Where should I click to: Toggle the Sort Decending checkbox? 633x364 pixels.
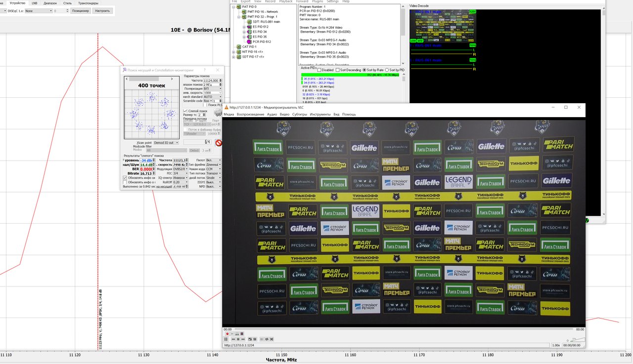pos(338,70)
